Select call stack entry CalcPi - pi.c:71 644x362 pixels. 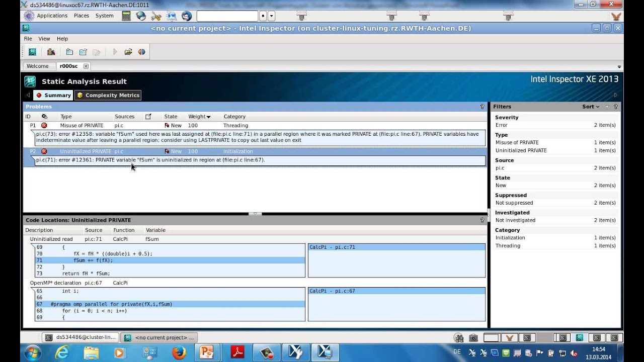(396, 247)
